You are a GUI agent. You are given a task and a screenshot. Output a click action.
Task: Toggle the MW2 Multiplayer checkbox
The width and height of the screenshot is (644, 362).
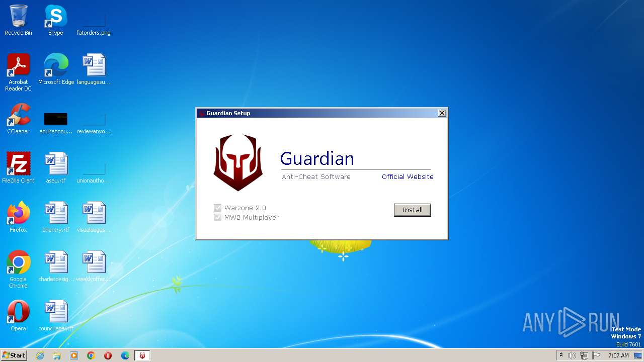[217, 217]
